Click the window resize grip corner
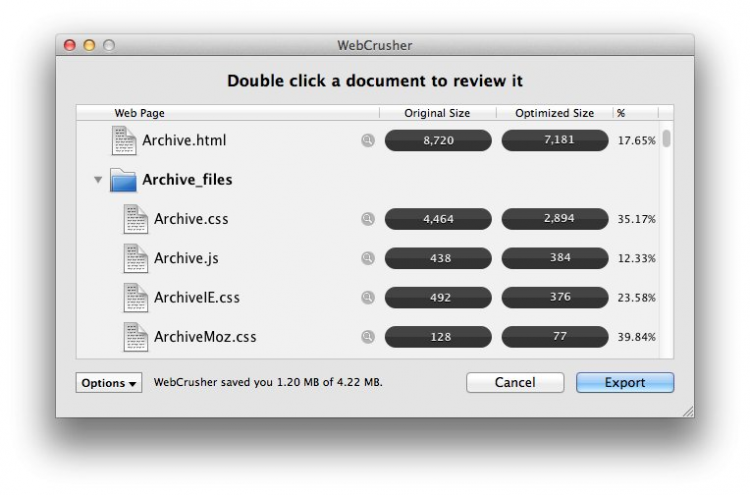750x495 pixels. pyautogui.click(x=687, y=411)
